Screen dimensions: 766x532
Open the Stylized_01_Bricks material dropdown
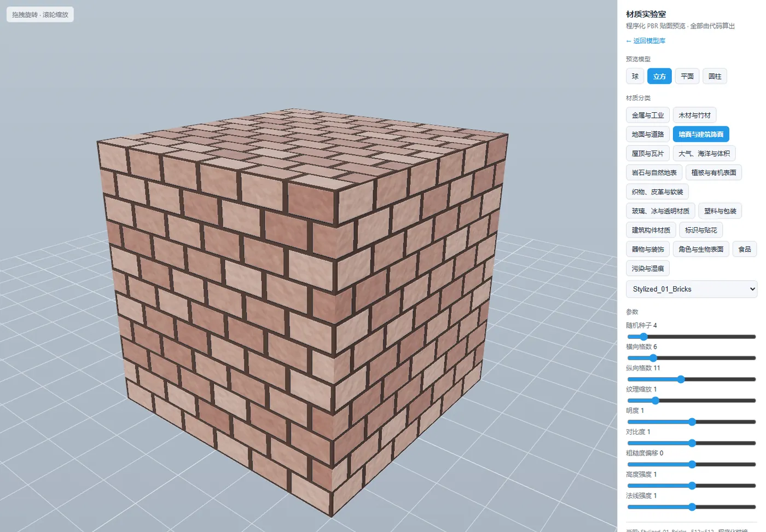point(692,289)
